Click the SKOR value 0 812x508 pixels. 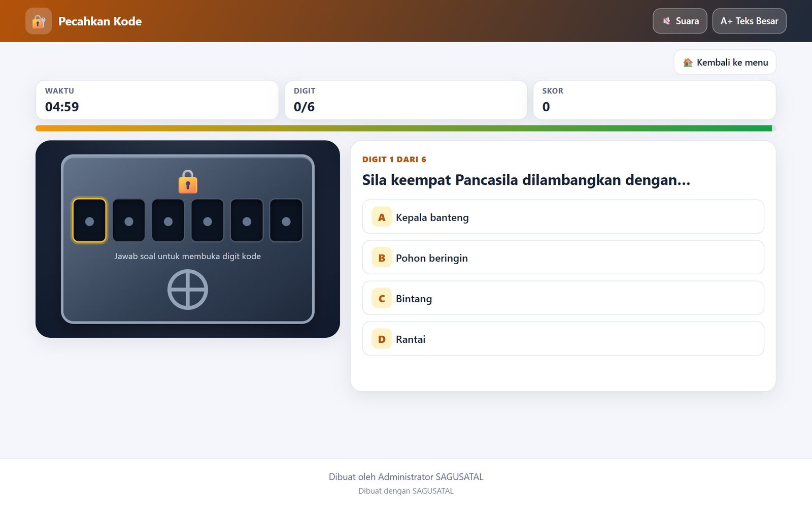(546, 107)
